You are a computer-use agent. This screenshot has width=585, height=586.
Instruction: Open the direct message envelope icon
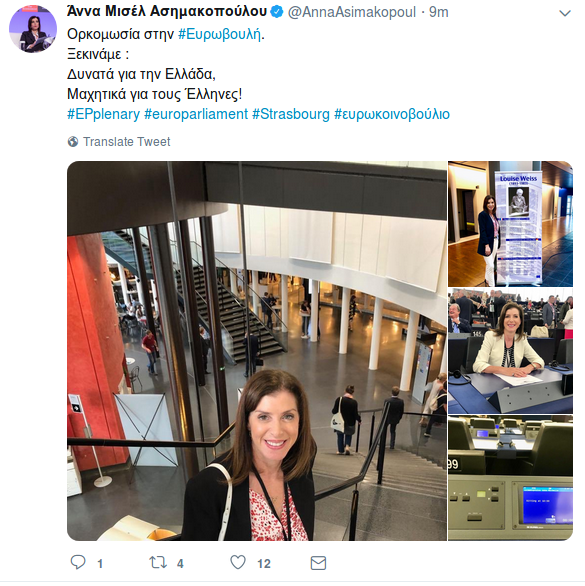point(318,563)
